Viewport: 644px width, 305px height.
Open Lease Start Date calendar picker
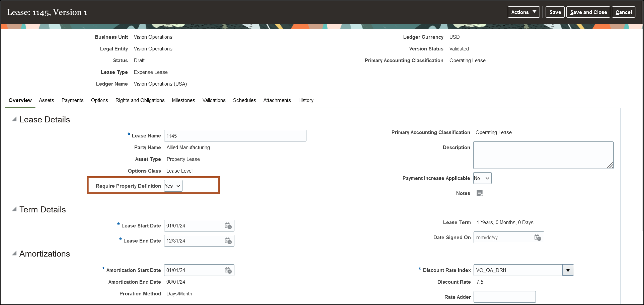tap(228, 226)
